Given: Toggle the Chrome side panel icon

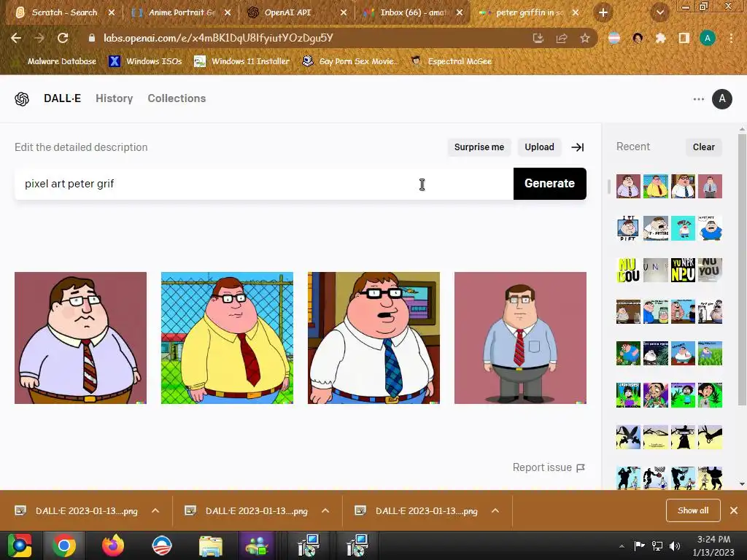Looking at the screenshot, I should [684, 38].
